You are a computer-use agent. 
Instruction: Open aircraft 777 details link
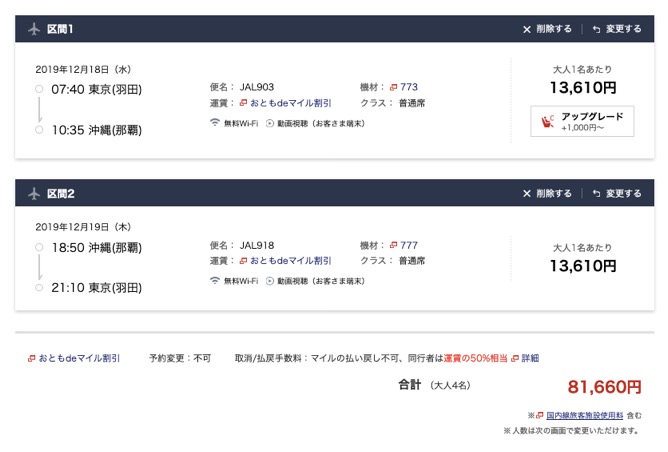coord(408,245)
